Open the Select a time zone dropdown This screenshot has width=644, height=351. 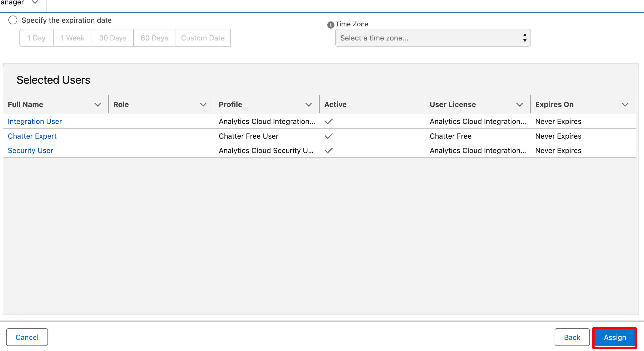tap(433, 38)
